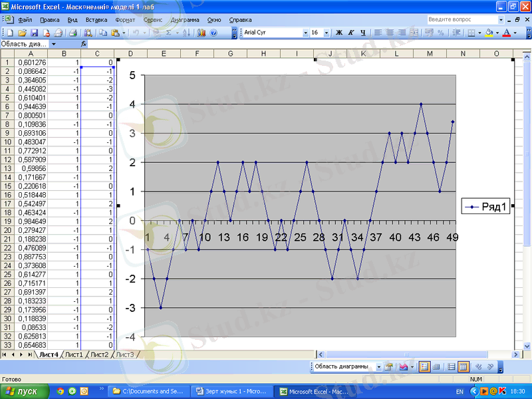Image resolution: width=532 pixels, height=399 pixels.
Task: Toggle bold formatting (Ж)
Action: [339, 33]
